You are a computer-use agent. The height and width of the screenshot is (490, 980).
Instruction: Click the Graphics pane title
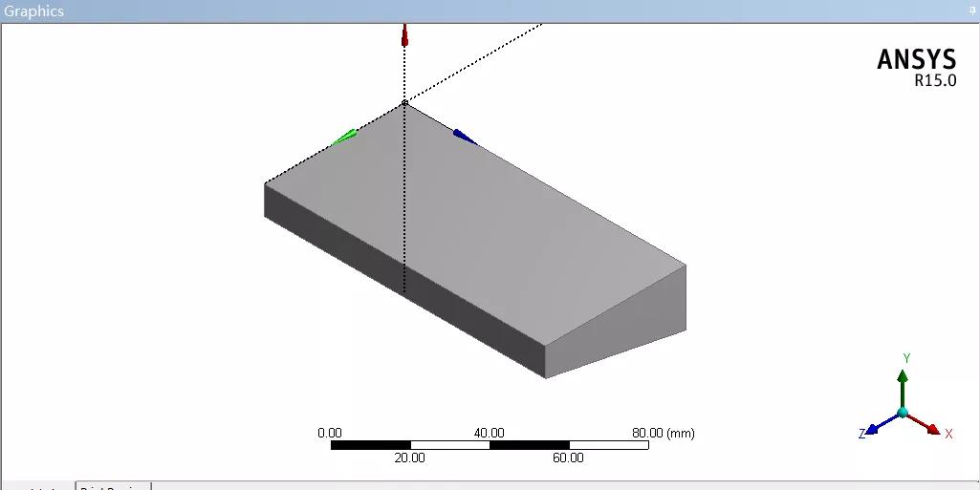[33, 11]
